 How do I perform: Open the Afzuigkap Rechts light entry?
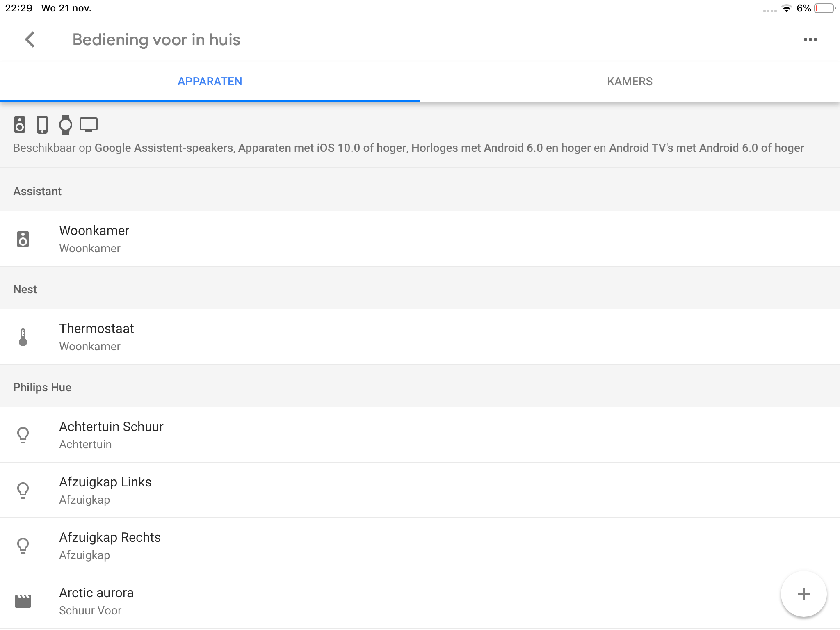(110, 546)
